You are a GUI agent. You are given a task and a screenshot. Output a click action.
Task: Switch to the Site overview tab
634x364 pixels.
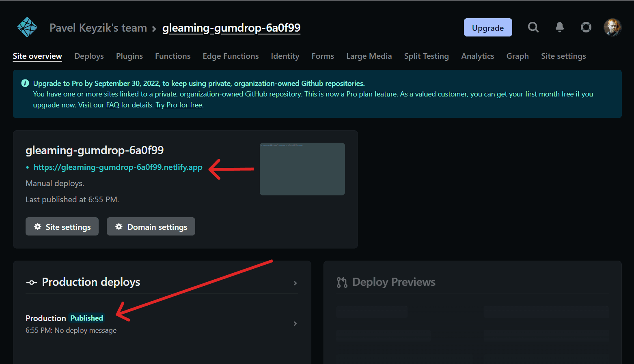tap(37, 56)
